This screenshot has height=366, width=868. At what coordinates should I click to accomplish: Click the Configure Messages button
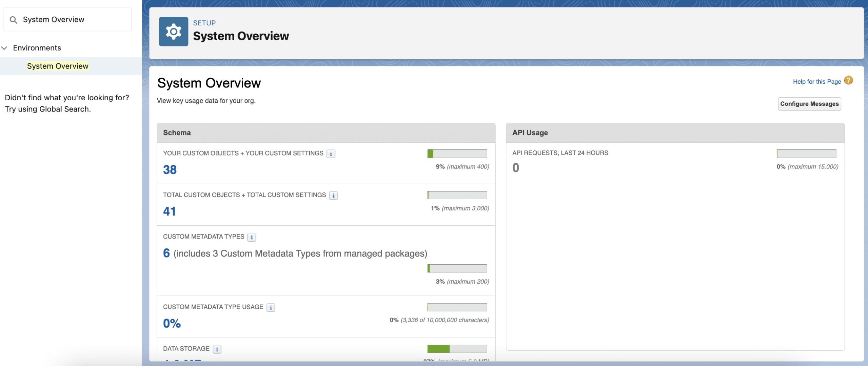[809, 104]
